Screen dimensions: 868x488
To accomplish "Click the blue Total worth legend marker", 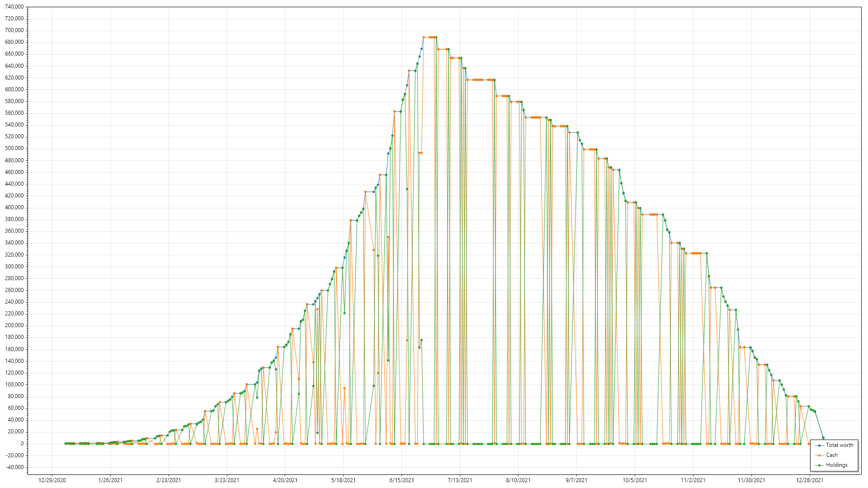I will click(x=819, y=446).
